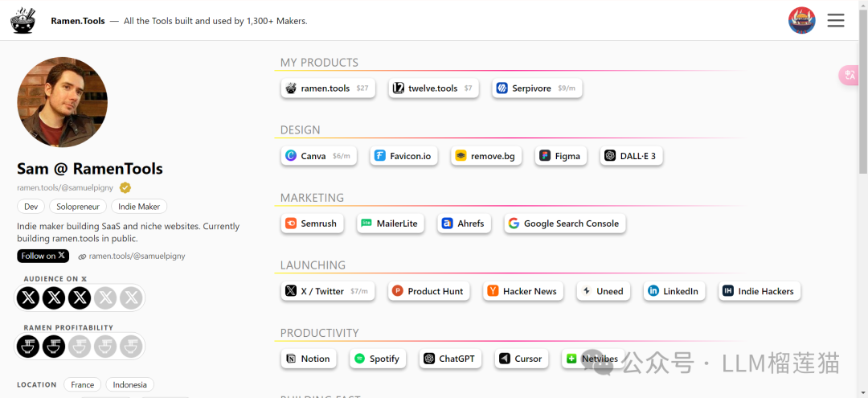Click the first black ramen profitability bowl
The width and height of the screenshot is (868, 398).
coord(27,347)
